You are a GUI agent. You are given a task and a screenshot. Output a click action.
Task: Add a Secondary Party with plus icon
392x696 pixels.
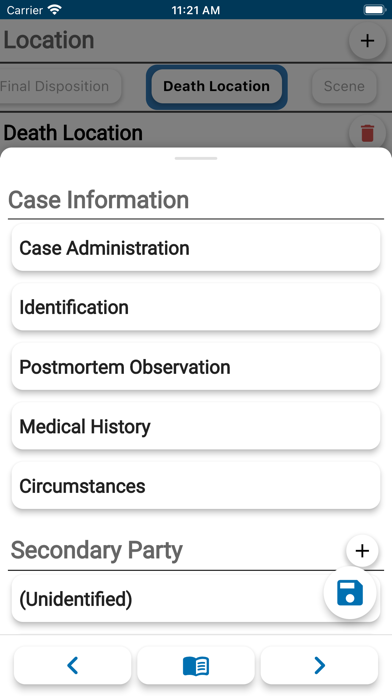362,550
